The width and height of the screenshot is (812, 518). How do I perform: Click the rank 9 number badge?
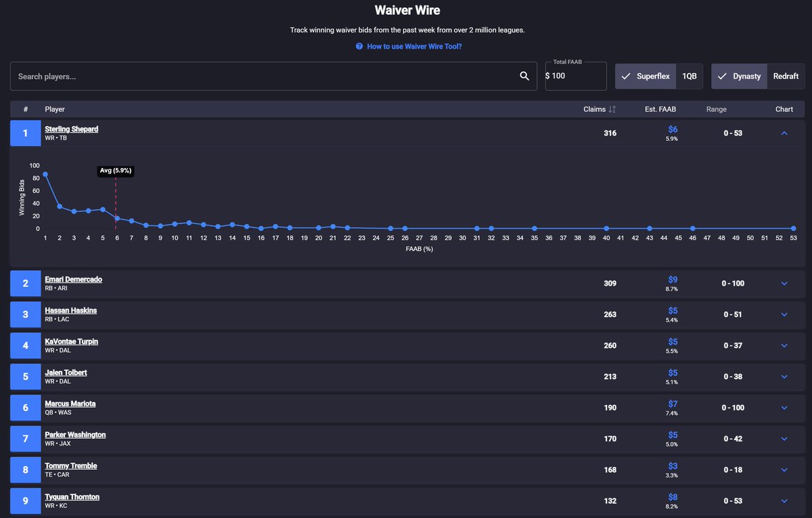pos(26,502)
